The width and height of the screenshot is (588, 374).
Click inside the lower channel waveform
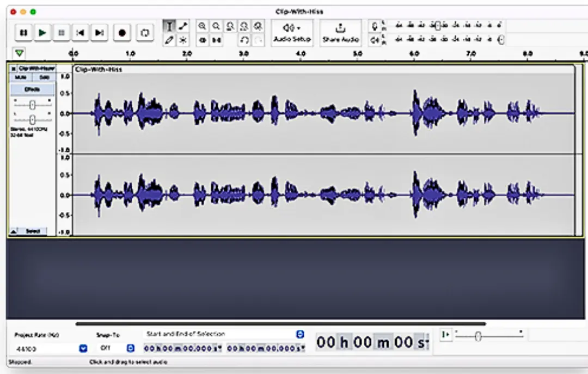pyautogui.click(x=323, y=195)
